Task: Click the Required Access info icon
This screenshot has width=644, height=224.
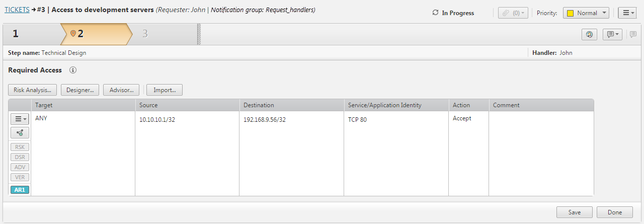Action: (73, 70)
